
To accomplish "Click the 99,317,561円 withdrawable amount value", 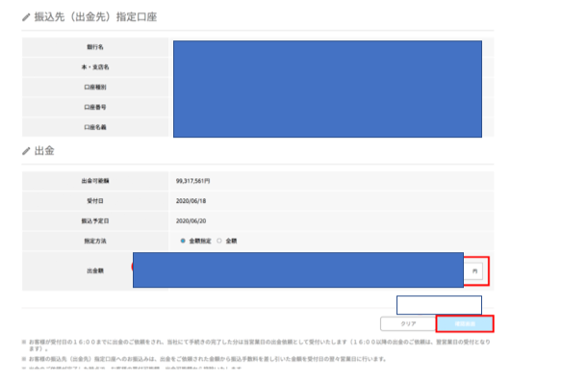I will [192, 181].
